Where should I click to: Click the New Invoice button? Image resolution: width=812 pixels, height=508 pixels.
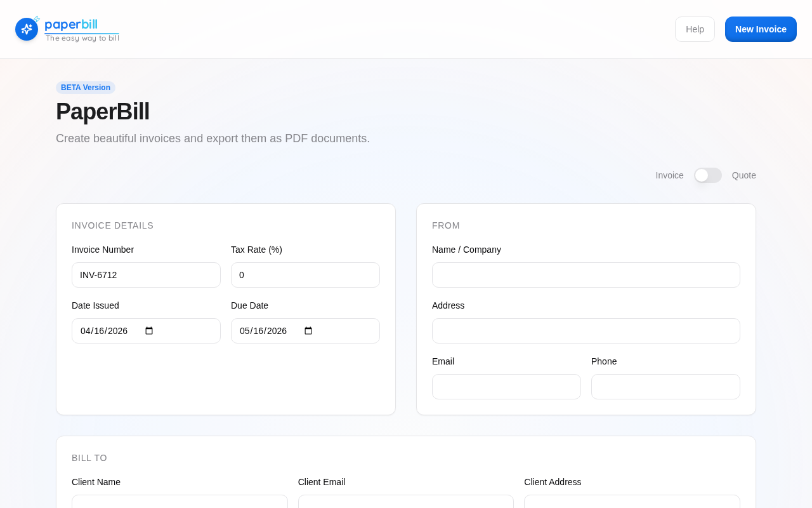tap(761, 29)
